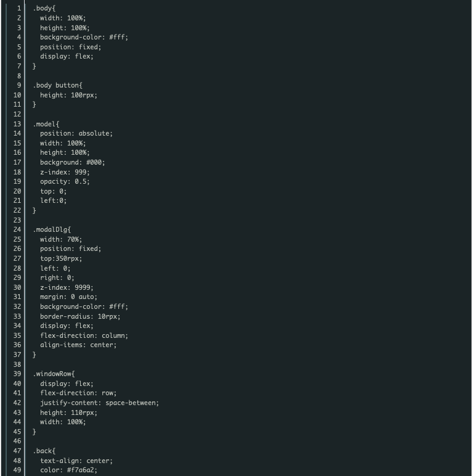472x476 pixels.
Task: Click line number 1 in the gutter
Action: pyautogui.click(x=19, y=9)
